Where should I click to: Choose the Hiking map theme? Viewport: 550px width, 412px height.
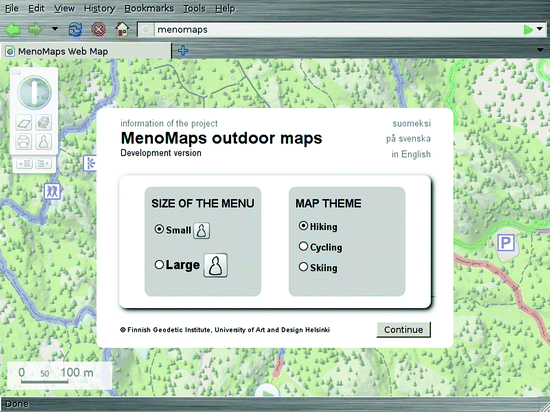[x=303, y=226]
